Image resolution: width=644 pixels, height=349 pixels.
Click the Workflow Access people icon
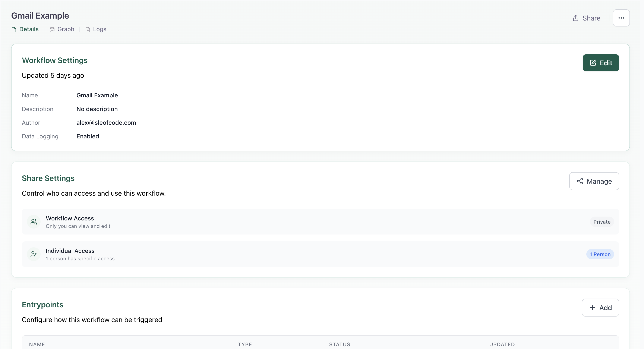[x=34, y=221]
